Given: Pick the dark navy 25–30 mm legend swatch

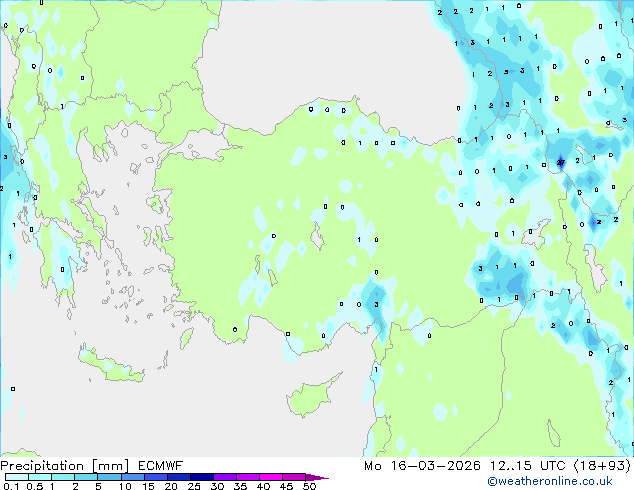Looking at the screenshot, I should coord(202,477).
